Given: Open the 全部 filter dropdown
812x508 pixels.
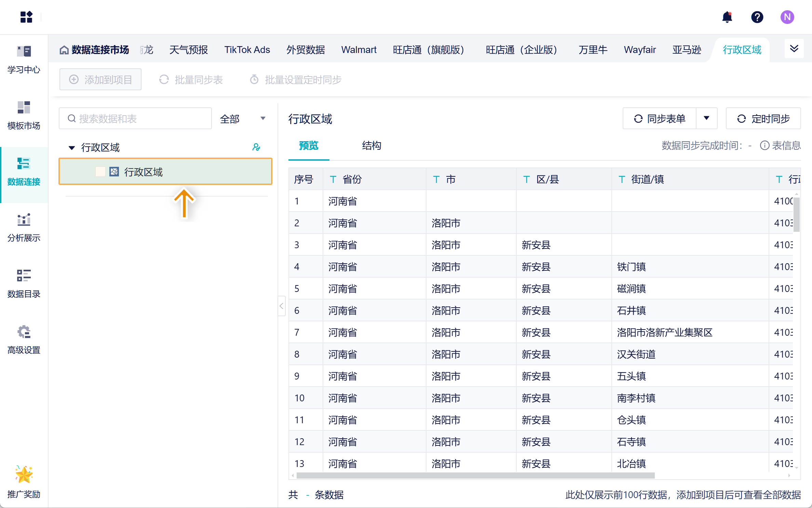Looking at the screenshot, I should [243, 119].
